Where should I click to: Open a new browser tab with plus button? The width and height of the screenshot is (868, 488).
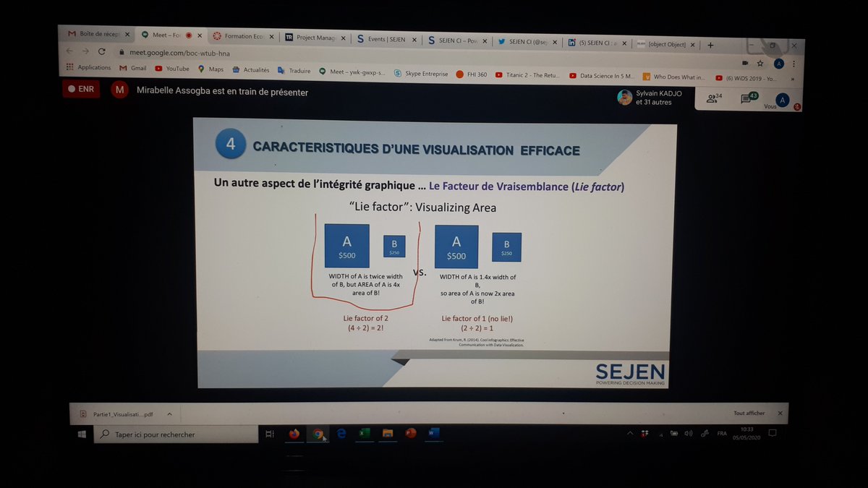(x=711, y=45)
